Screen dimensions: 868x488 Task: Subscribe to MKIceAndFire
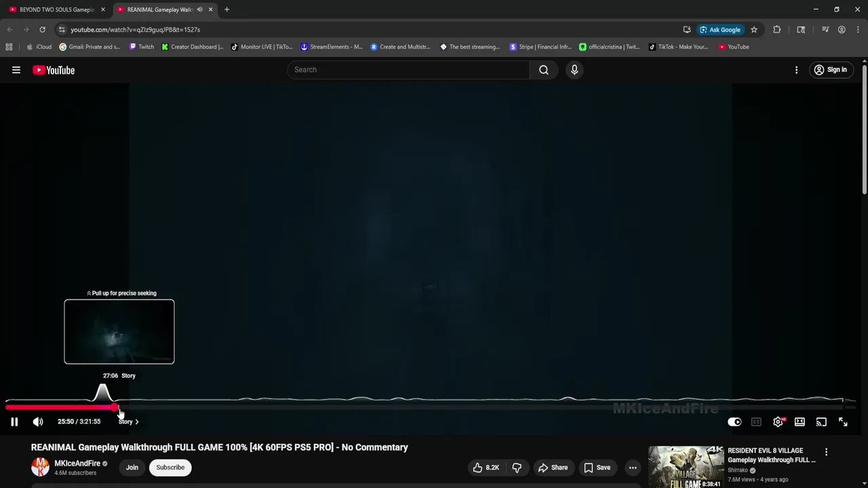coord(170,467)
